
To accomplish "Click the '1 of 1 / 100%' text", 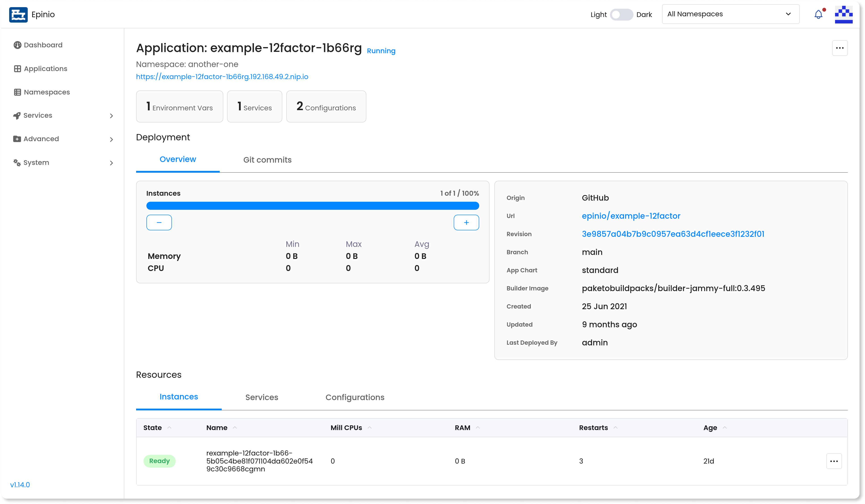I will point(460,193).
